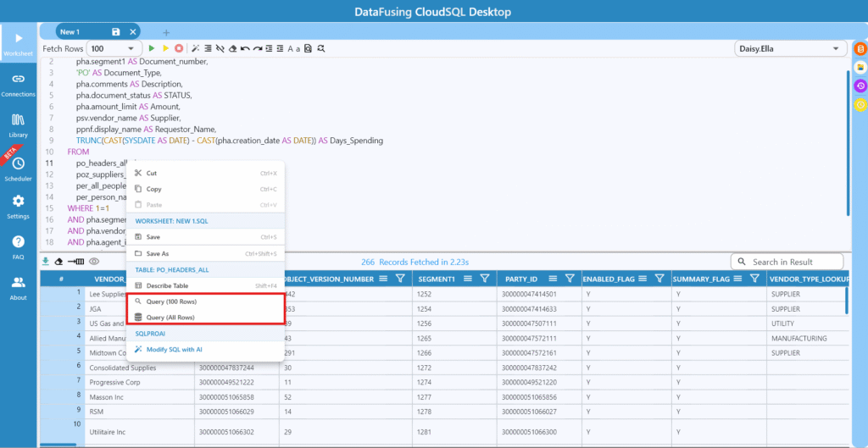
Task: Click the results grid vertical scrollbar
Action: click(x=847, y=301)
